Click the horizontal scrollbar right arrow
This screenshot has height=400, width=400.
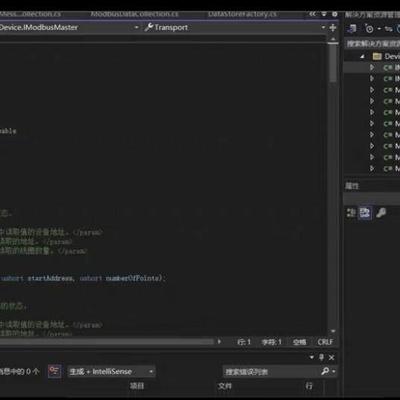(219, 342)
